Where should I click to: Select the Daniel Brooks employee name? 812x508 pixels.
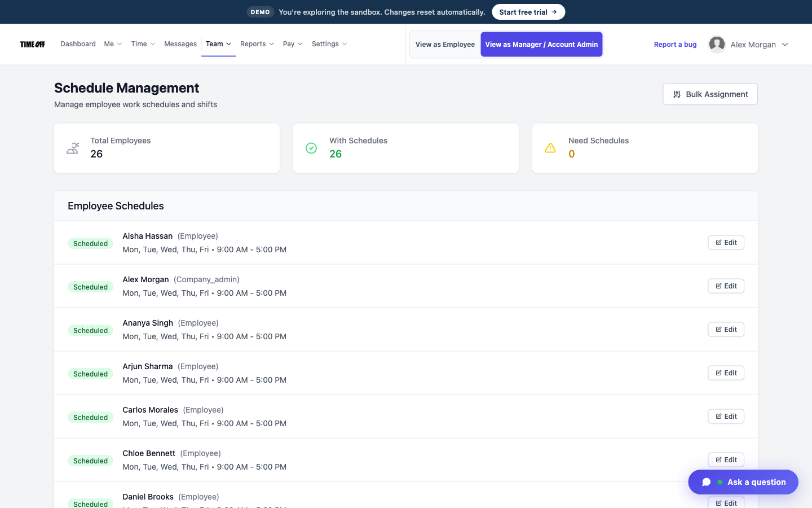tap(148, 497)
